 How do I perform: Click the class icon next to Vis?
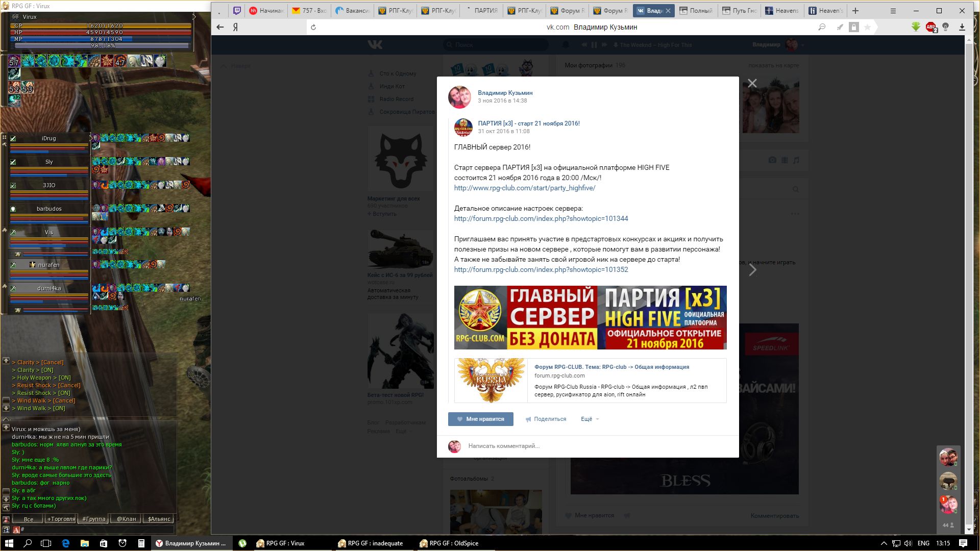click(13, 232)
